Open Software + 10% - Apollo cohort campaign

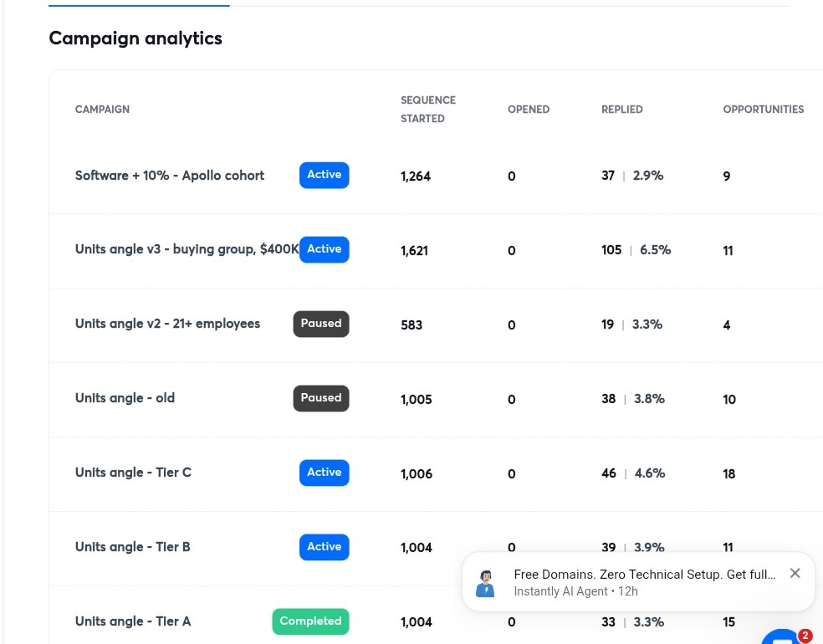170,176
